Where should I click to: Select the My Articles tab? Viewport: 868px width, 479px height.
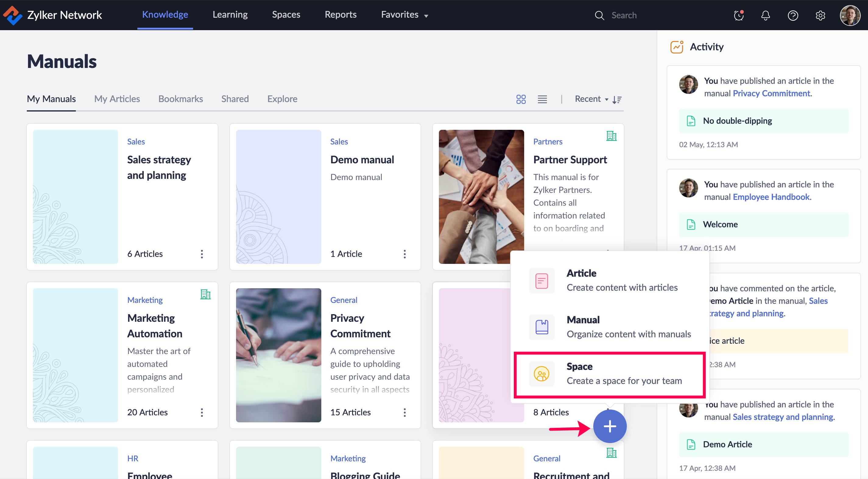click(x=117, y=99)
